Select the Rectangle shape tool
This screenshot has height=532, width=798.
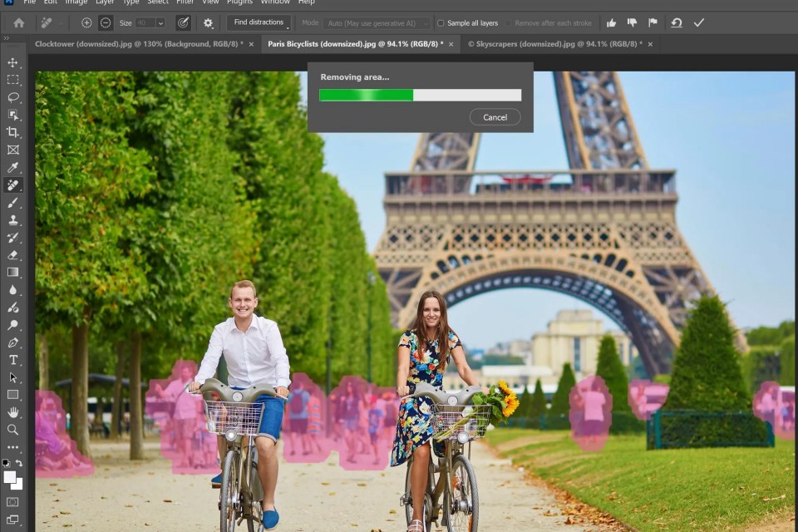tap(13, 395)
